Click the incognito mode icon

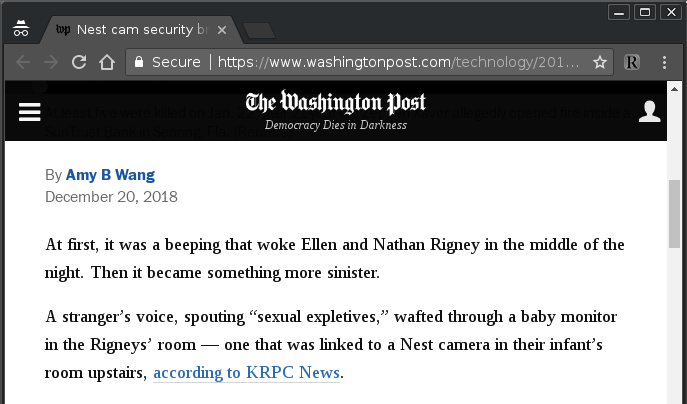(21, 28)
